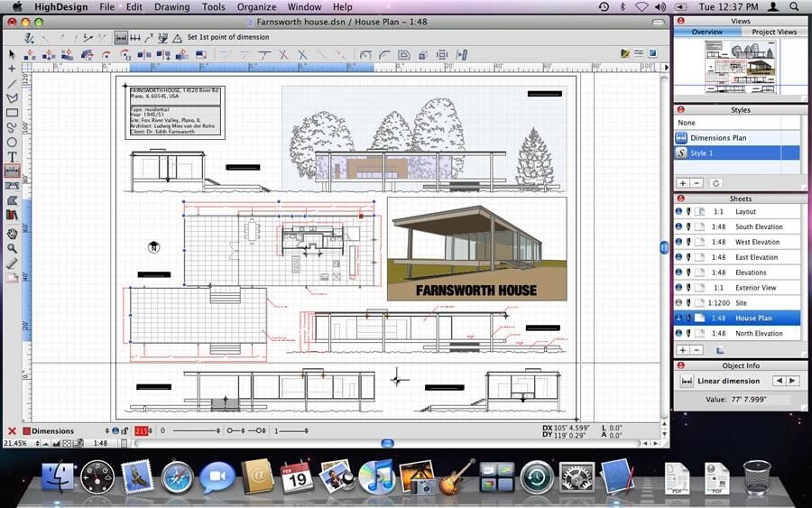812x508 pixels.
Task: Show the hidden Site sheet
Action: (x=678, y=302)
